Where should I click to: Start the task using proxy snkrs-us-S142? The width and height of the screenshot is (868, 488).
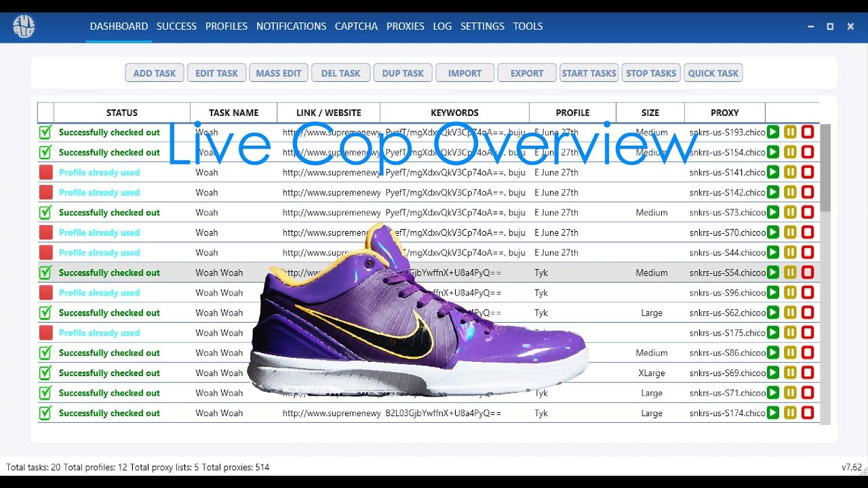point(773,192)
